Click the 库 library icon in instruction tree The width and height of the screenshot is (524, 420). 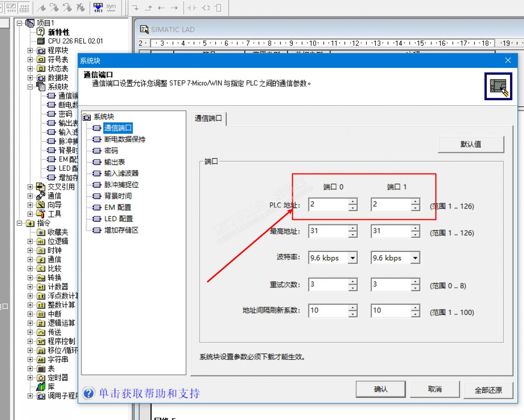[x=41, y=386]
